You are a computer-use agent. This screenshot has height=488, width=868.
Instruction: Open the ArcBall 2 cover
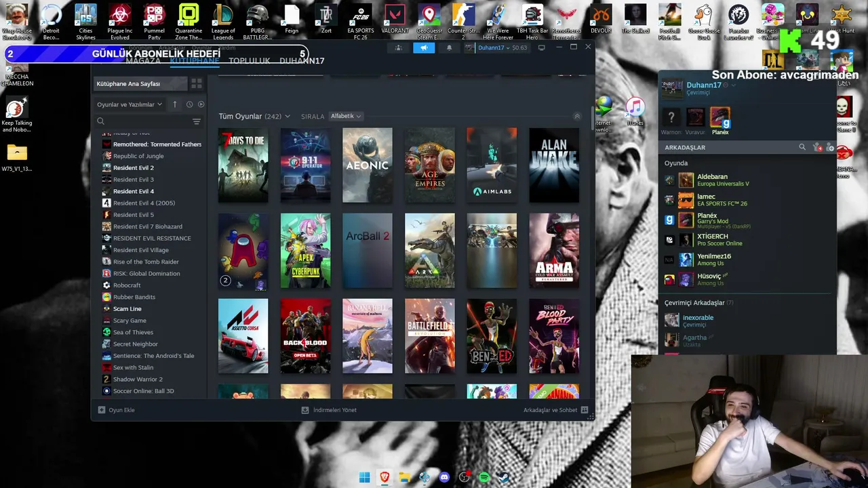(368, 251)
